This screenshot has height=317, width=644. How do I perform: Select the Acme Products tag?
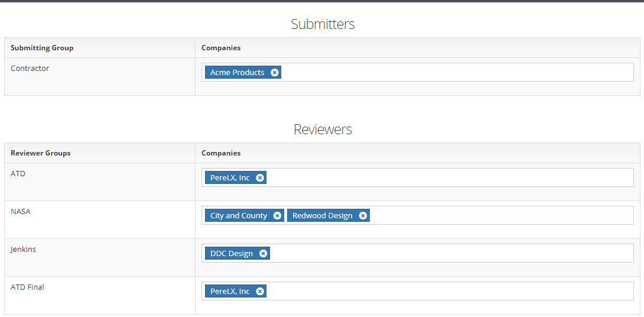238,72
